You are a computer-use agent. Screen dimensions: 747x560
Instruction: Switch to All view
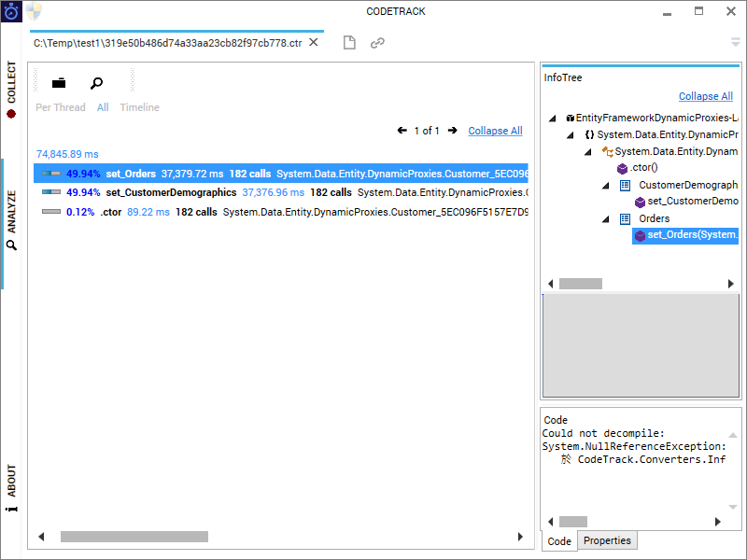(103, 107)
